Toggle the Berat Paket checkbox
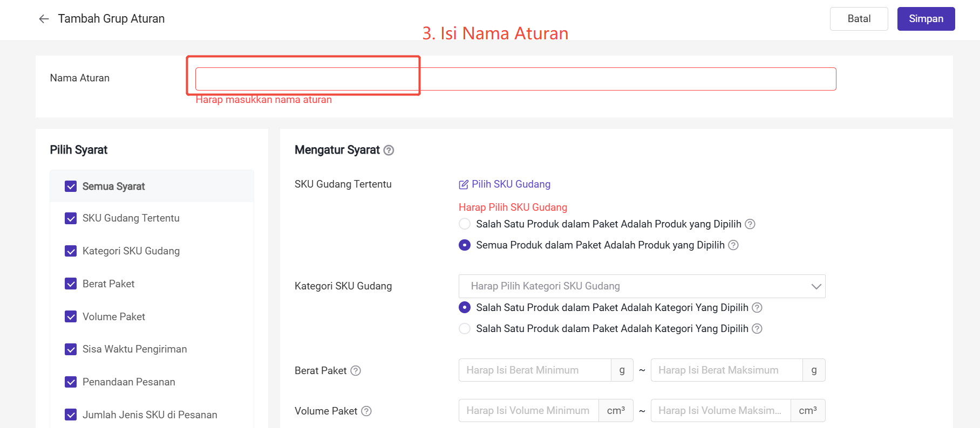Viewport: 980px width, 428px height. pyautogui.click(x=71, y=284)
